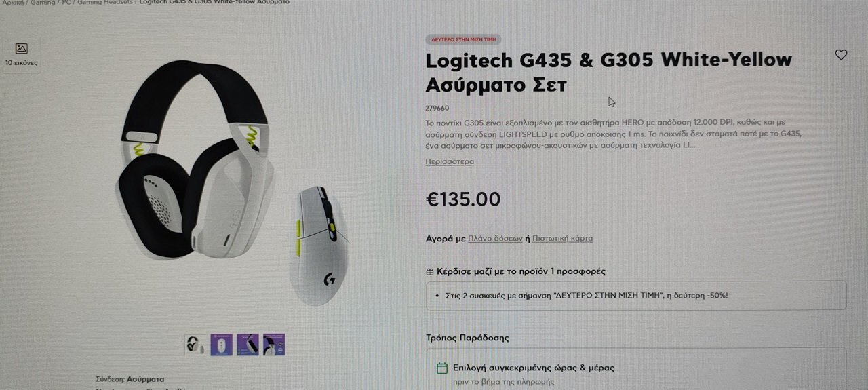
Task: Select third thumbnail with headset headband
Action: [248, 345]
